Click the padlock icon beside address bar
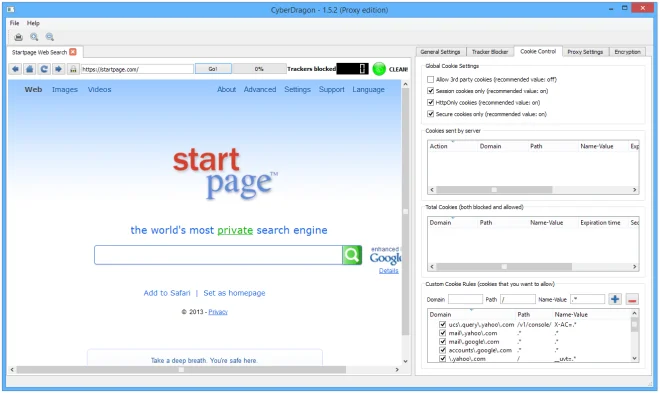660x393 pixels. tap(73, 69)
